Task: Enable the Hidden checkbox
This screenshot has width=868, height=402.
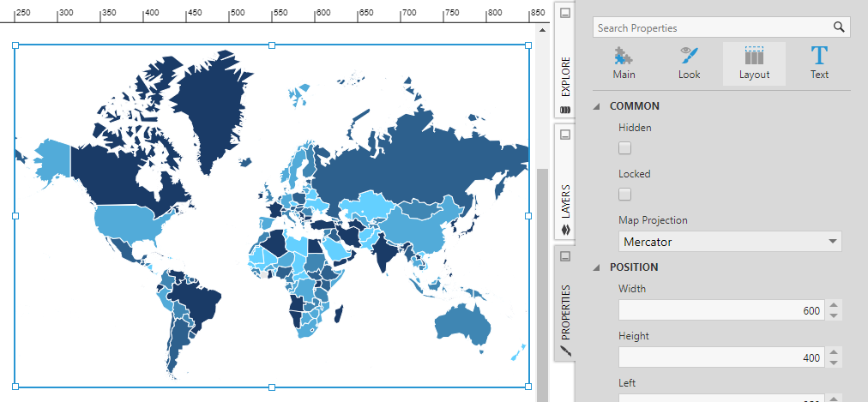Action: coord(625,148)
